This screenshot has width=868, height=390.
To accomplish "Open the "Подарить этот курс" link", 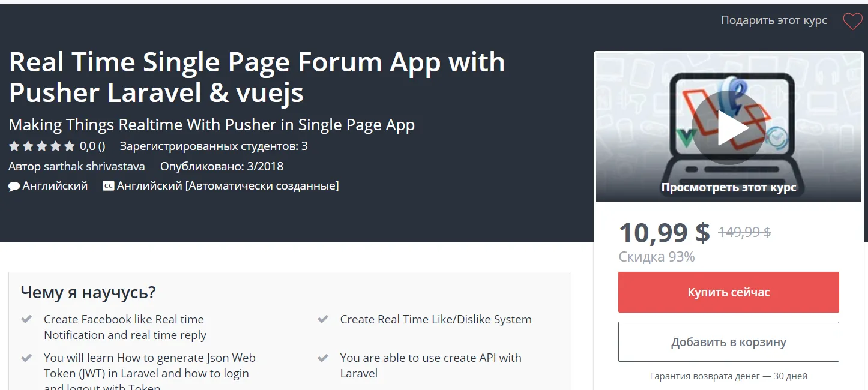I will pyautogui.click(x=774, y=20).
